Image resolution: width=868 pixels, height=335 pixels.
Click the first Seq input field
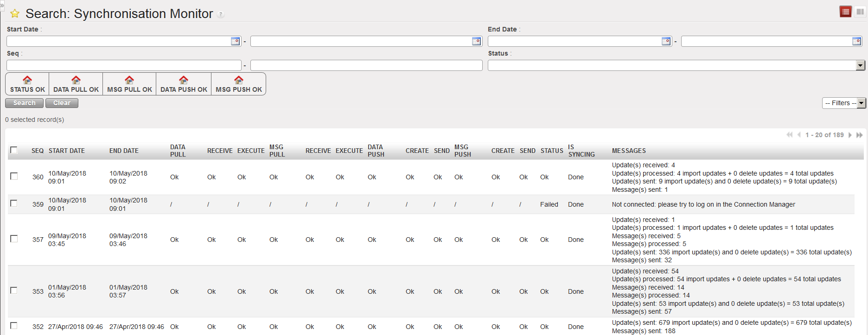pos(124,65)
